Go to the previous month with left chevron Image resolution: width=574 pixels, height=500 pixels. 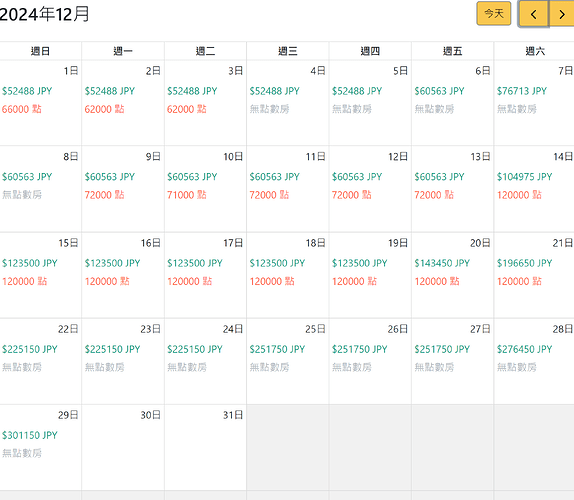point(534,14)
